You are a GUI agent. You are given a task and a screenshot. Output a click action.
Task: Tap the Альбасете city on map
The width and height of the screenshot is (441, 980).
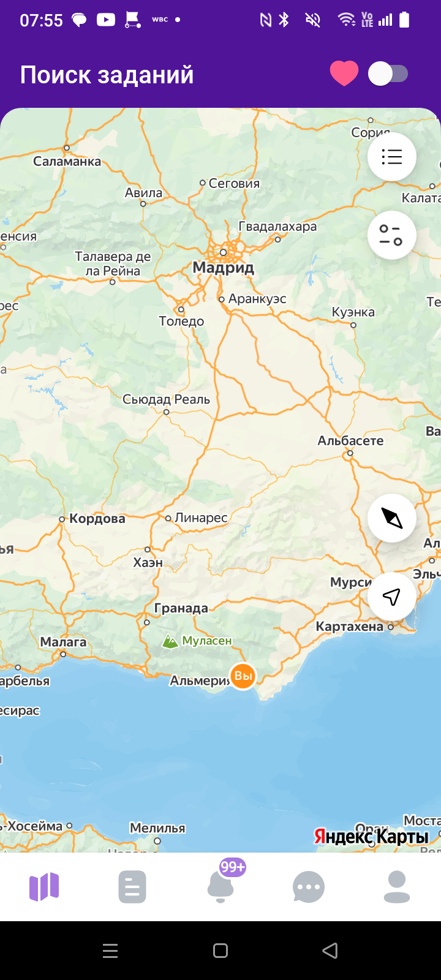point(350,441)
